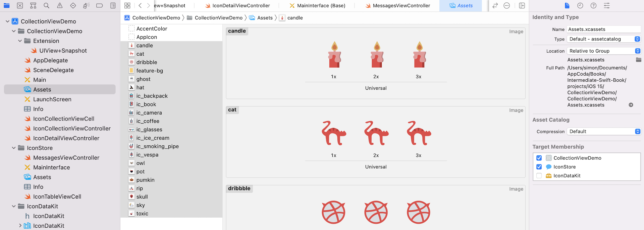Screen dimensions: 644x230
Task: Uncheck CollectionViewDemo target membership
Action: pos(539,158)
